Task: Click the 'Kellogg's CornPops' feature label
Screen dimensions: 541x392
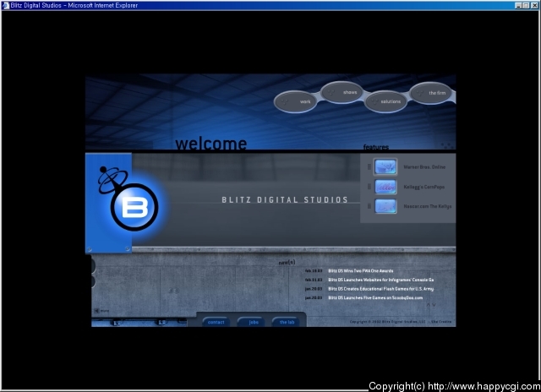Action: 424,187
